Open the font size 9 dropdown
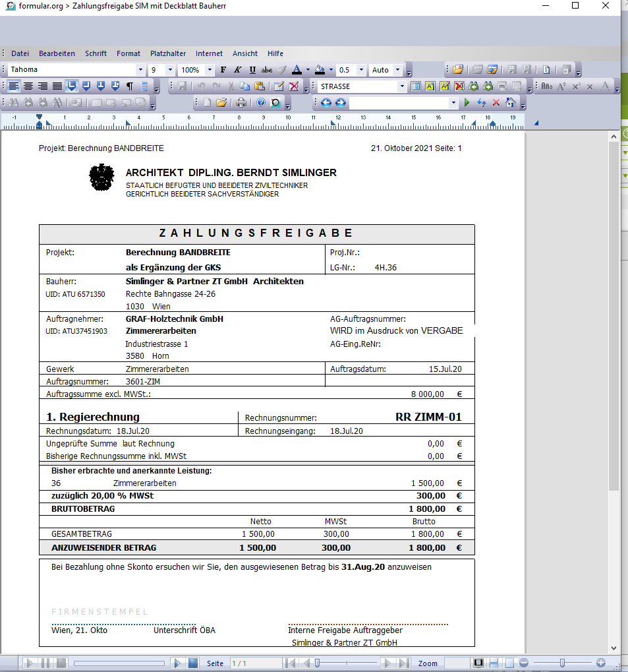 [x=170, y=69]
